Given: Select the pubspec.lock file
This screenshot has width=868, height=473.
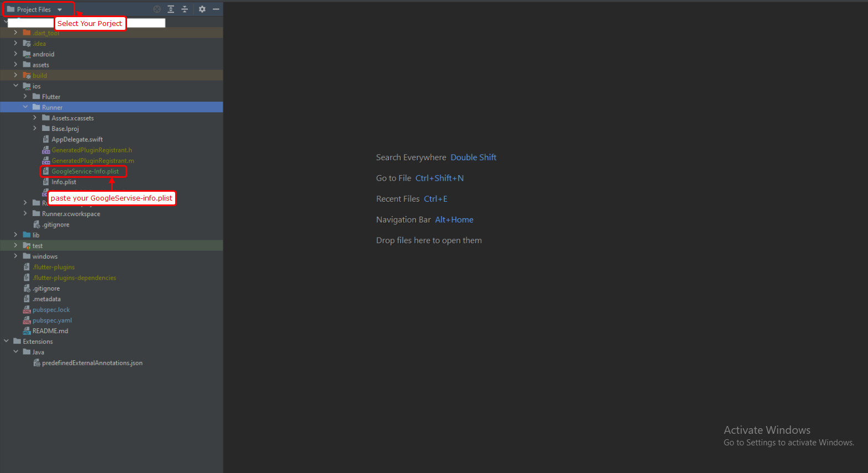Looking at the screenshot, I should coord(51,310).
